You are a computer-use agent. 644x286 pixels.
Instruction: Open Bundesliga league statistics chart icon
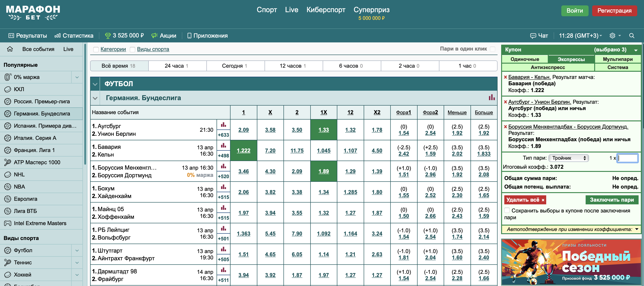[491, 98]
